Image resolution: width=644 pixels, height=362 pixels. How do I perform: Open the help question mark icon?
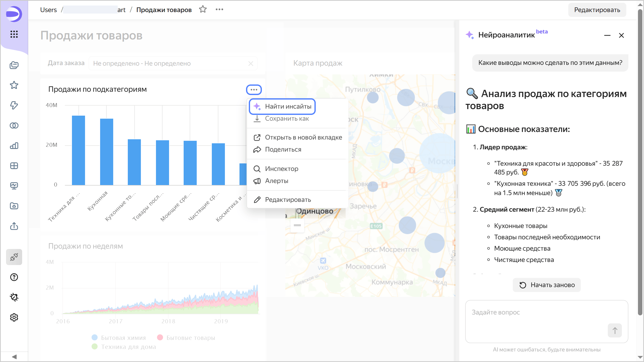point(14,277)
